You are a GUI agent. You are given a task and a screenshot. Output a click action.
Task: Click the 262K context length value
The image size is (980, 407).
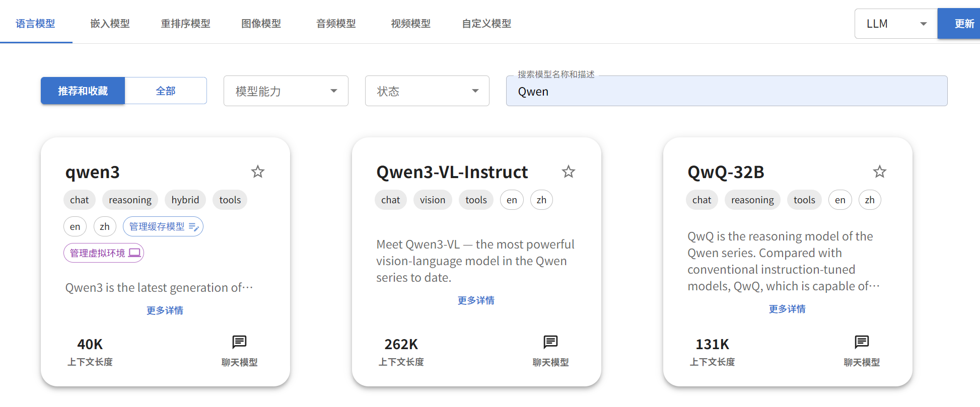point(401,344)
